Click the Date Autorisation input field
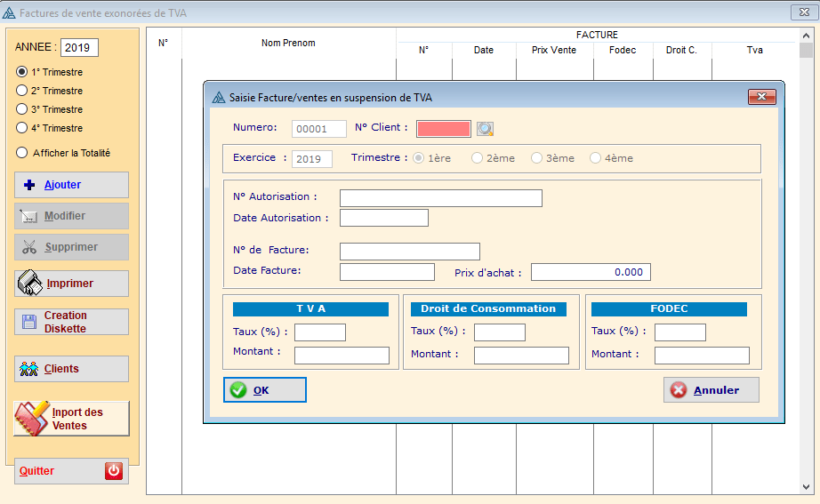Screen dimensions: 820x504 point(384,218)
